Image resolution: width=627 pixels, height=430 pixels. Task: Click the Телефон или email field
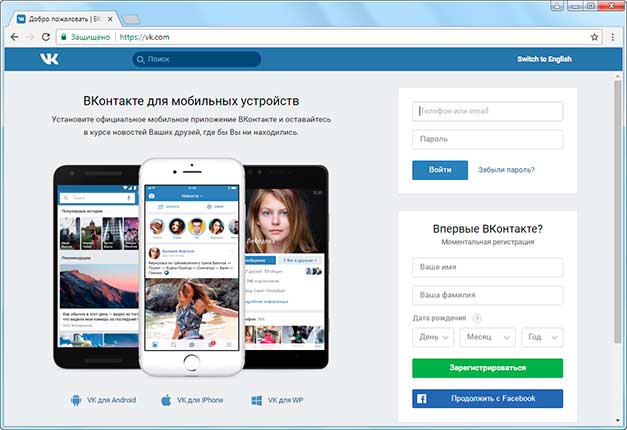point(487,111)
